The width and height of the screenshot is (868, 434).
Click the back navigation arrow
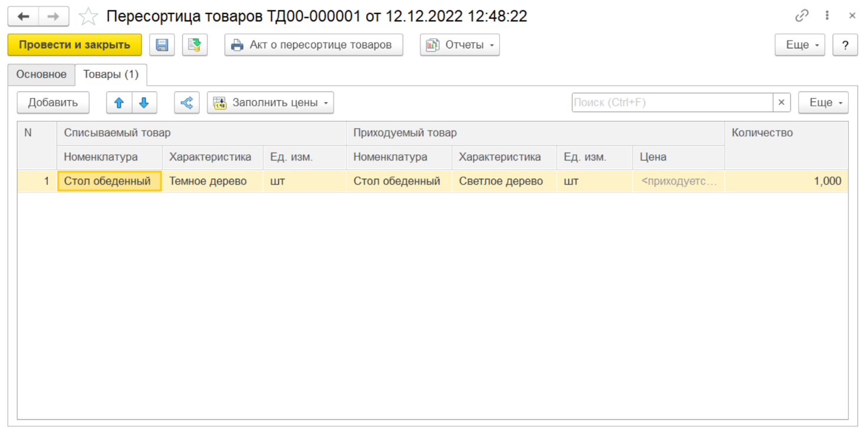pyautogui.click(x=23, y=17)
